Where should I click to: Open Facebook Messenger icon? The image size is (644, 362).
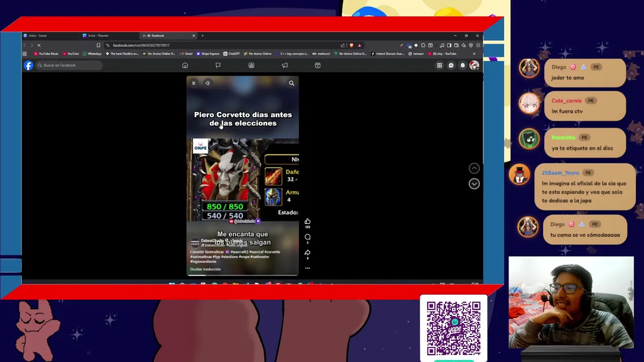click(451, 65)
